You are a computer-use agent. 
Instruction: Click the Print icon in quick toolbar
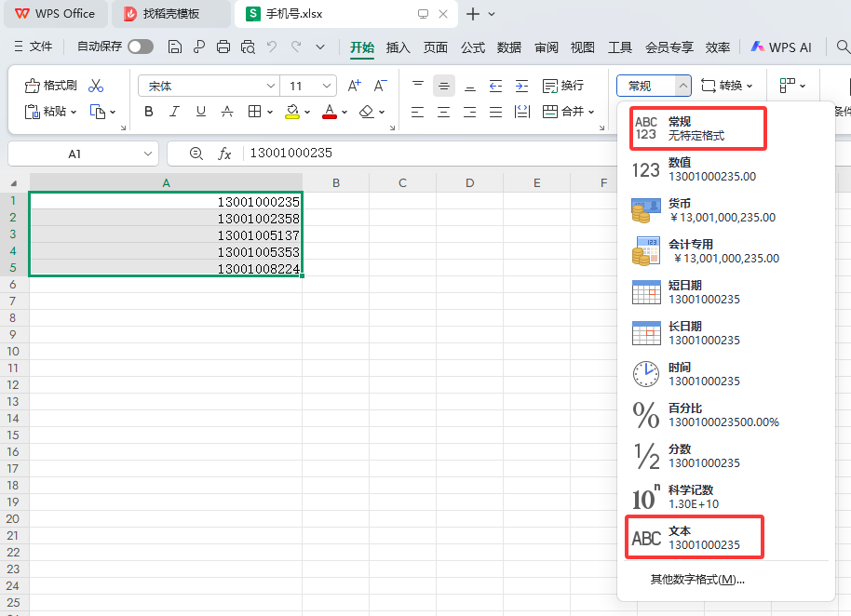click(x=223, y=47)
